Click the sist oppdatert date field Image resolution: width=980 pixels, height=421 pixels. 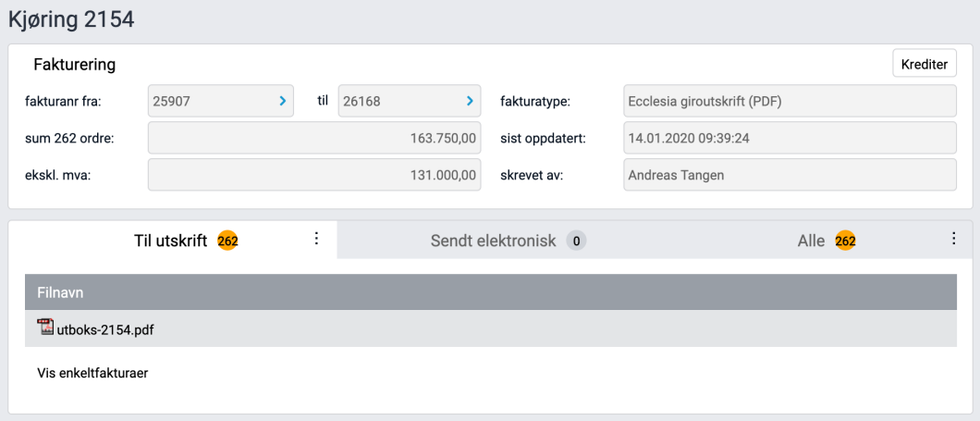[790, 138]
